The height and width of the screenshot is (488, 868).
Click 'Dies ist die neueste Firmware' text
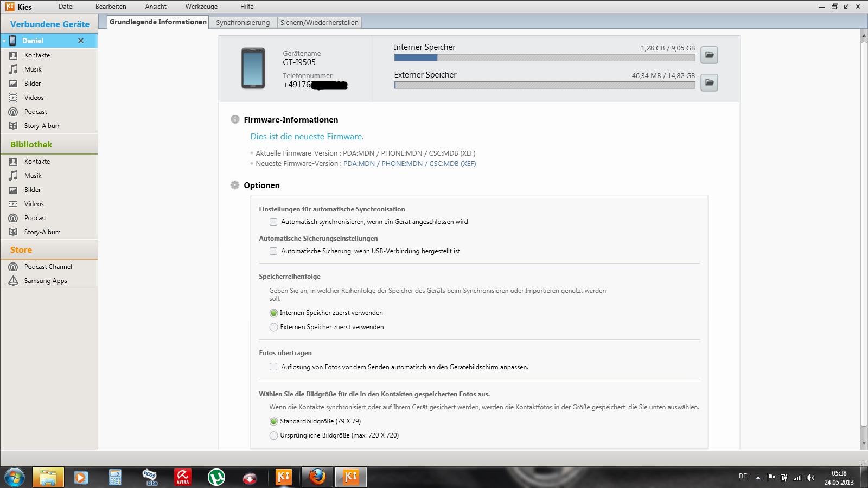[307, 137]
